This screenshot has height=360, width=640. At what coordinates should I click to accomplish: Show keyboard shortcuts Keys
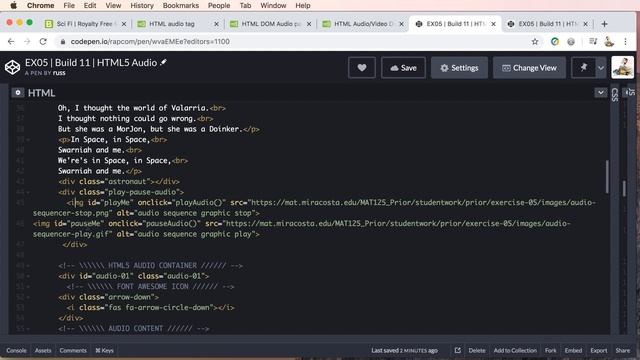click(x=104, y=350)
